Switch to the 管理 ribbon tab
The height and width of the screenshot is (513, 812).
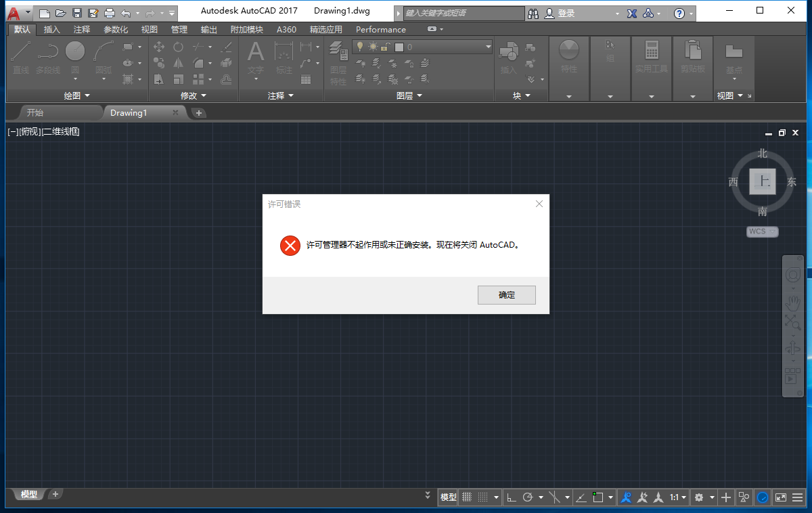pos(179,29)
